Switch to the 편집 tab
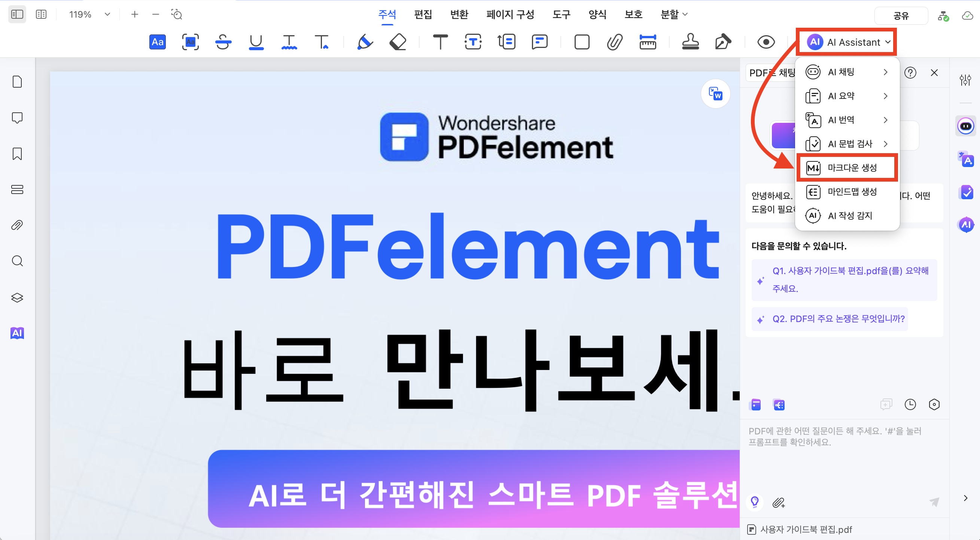980x540 pixels. tap(423, 15)
